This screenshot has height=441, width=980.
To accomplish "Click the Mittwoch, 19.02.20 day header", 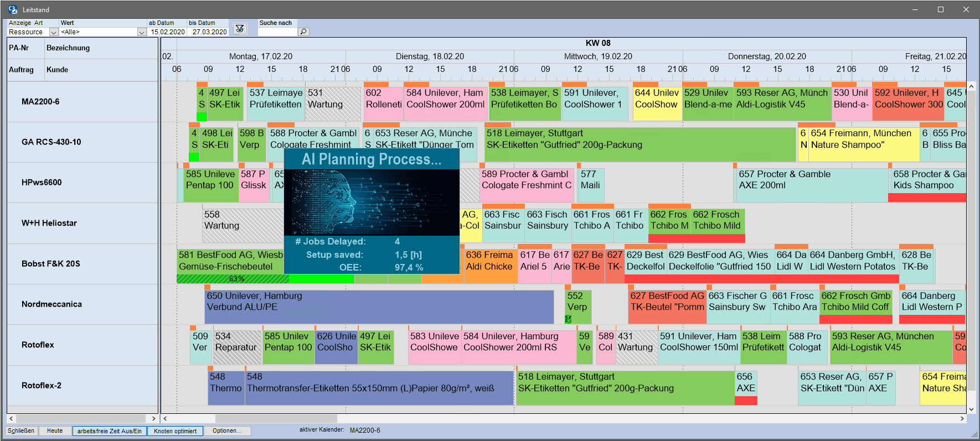I will click(x=598, y=56).
